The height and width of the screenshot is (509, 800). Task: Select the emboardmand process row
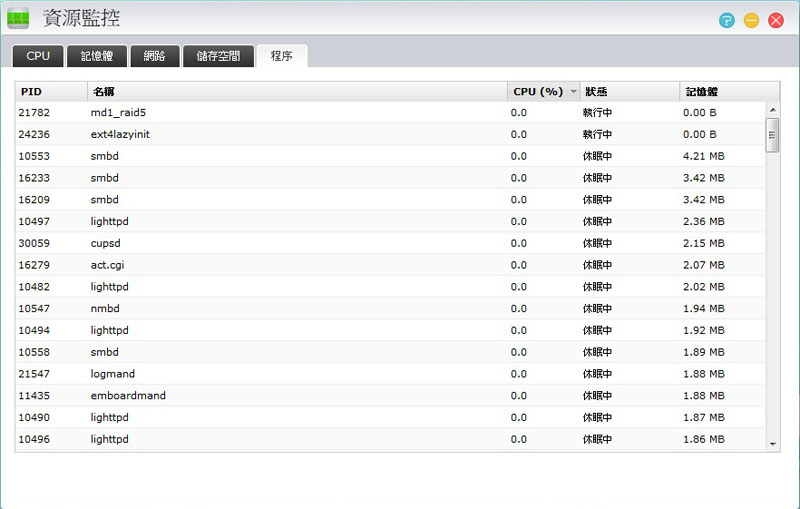click(x=390, y=396)
